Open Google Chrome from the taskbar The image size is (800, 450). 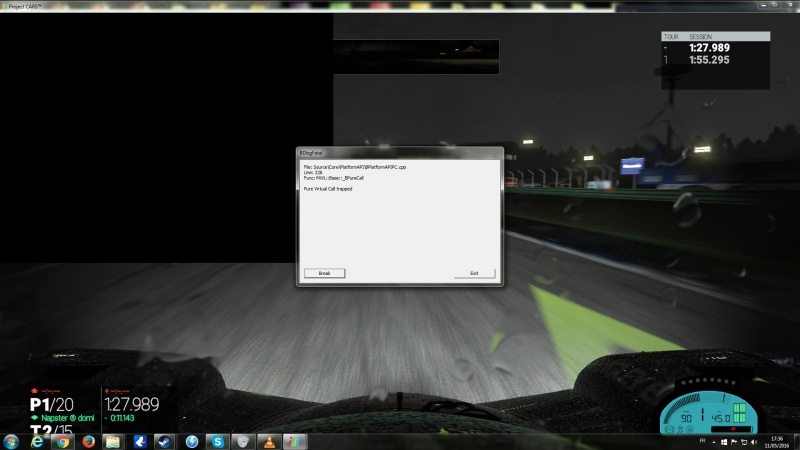pos(63,442)
